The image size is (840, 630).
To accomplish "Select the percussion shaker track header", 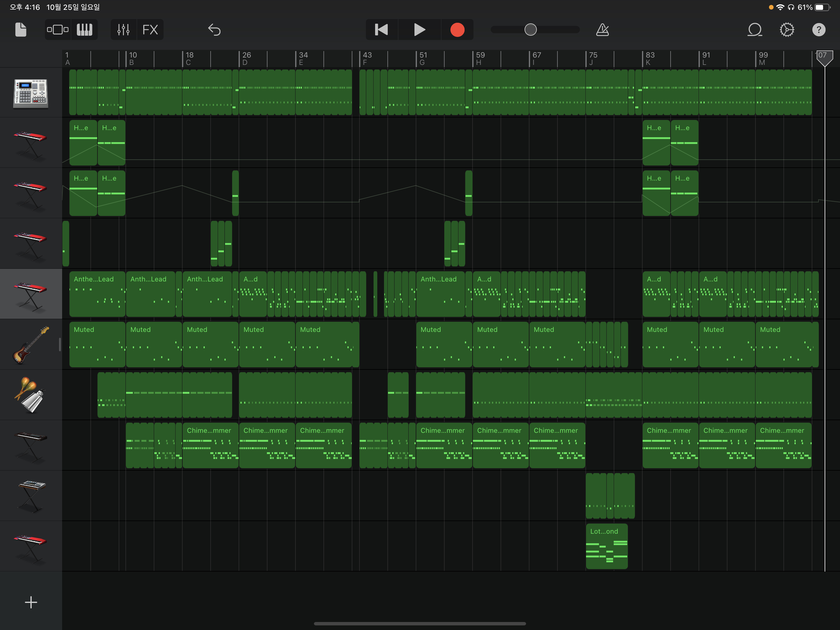I will pyautogui.click(x=31, y=395).
